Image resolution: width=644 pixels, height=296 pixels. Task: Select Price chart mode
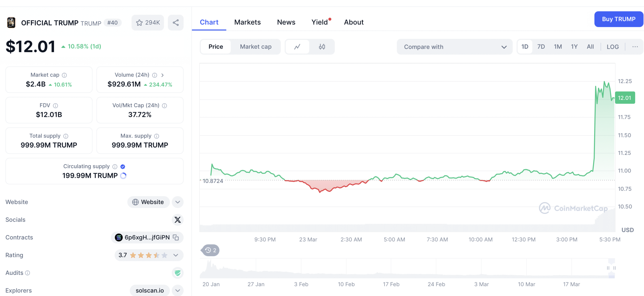[216, 47]
